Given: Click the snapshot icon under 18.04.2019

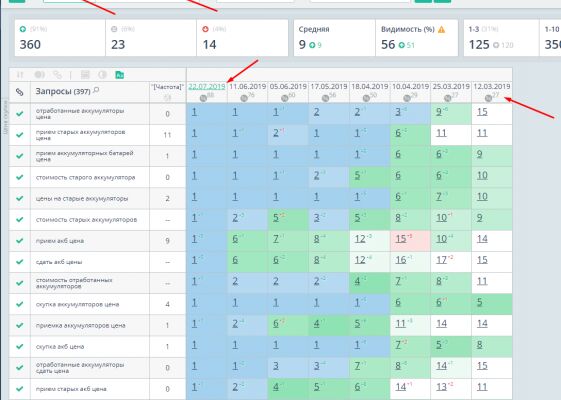Looking at the screenshot, I should tap(366, 98).
